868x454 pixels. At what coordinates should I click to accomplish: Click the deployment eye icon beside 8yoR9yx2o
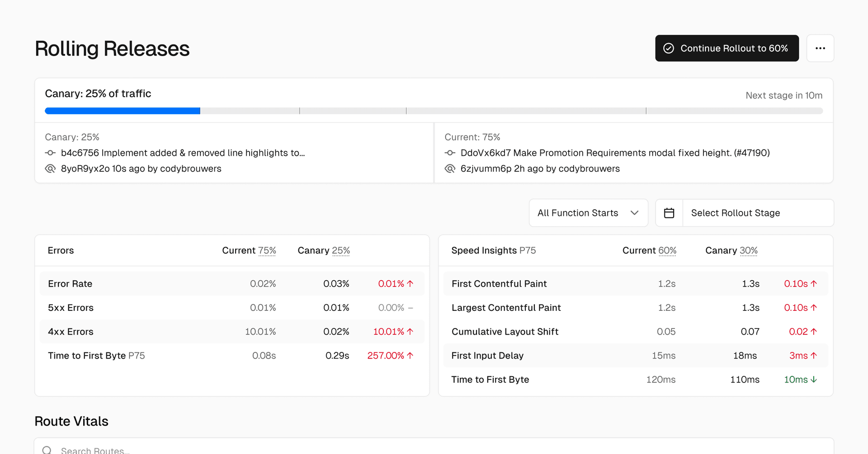(50, 169)
